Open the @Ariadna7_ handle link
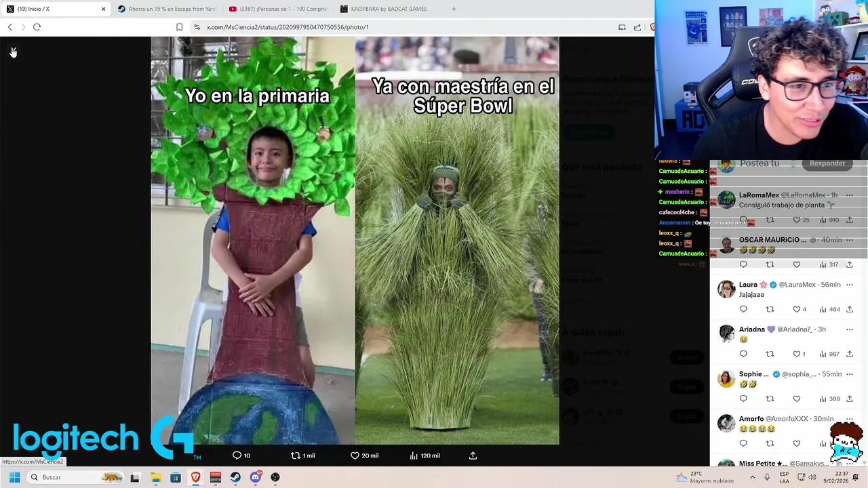Image resolution: width=868 pixels, height=488 pixels. (794, 329)
